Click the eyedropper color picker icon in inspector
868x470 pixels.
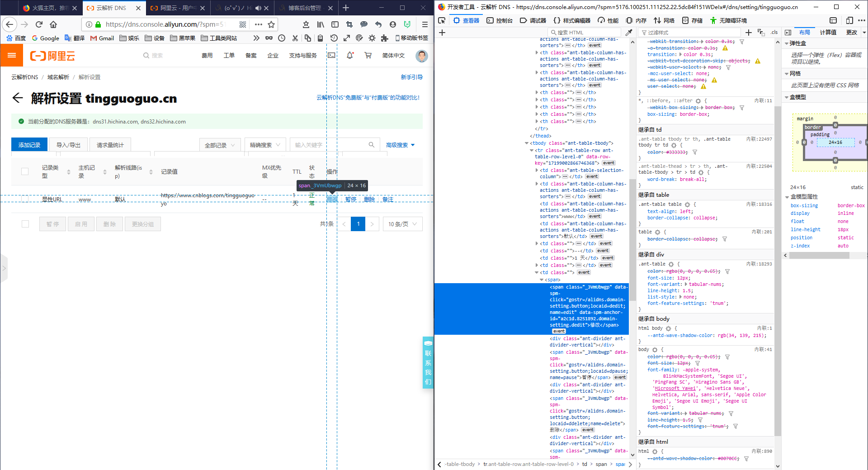click(629, 32)
